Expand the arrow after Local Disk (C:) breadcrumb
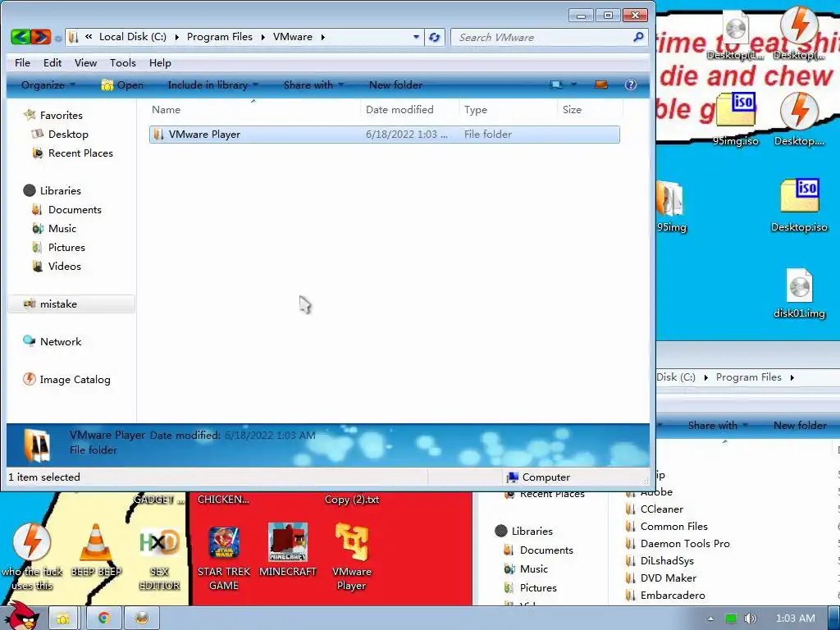The width and height of the screenshot is (840, 630). pyautogui.click(x=177, y=37)
